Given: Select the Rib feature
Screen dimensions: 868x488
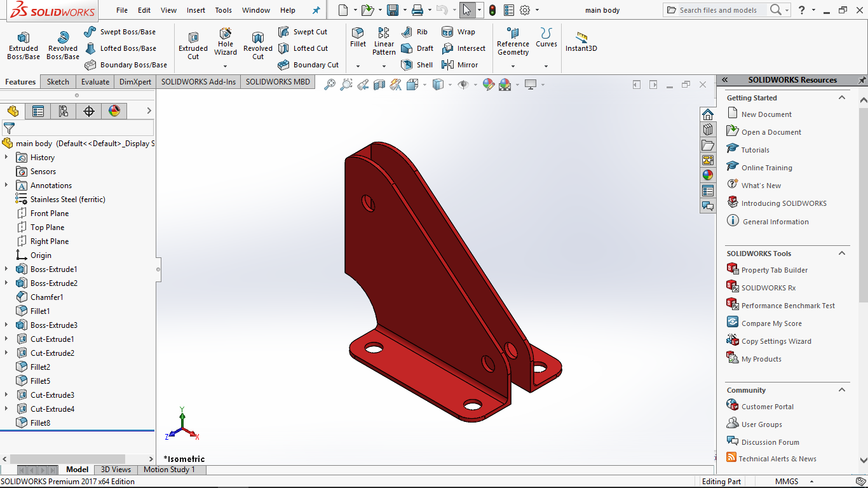Looking at the screenshot, I should pos(414,32).
